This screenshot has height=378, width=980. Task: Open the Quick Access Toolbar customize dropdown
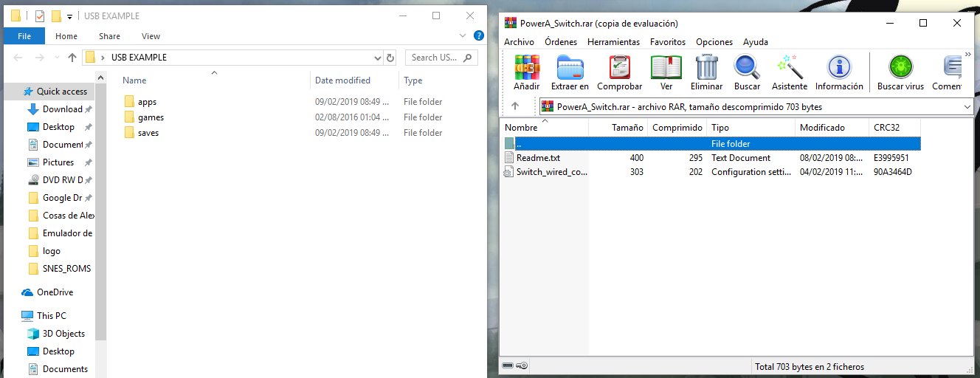[69, 16]
